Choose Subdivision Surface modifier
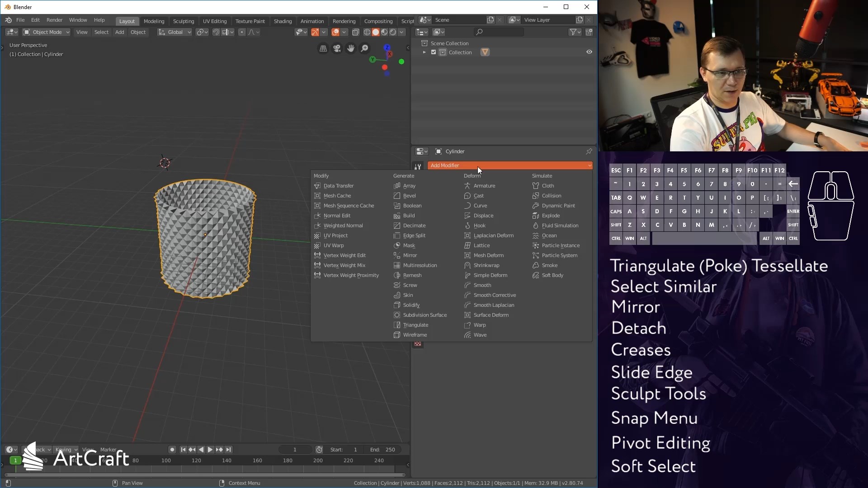 tap(425, 315)
